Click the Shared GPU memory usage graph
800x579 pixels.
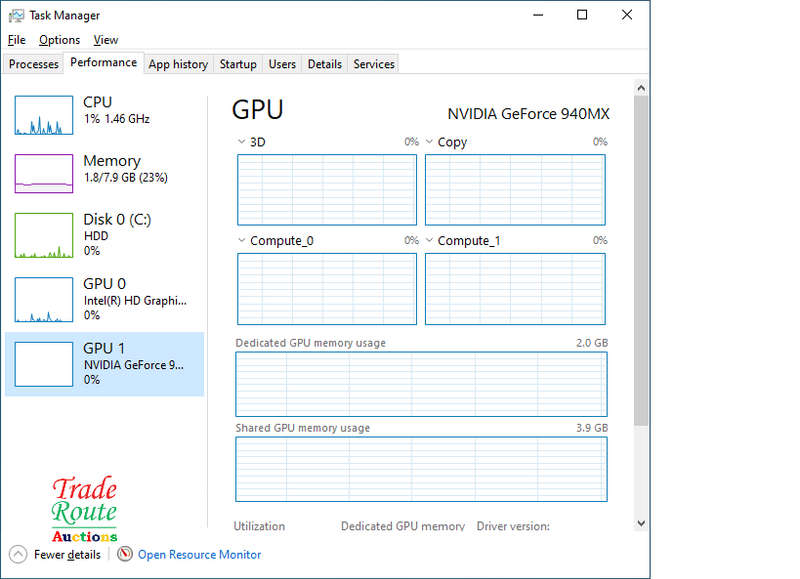421,469
